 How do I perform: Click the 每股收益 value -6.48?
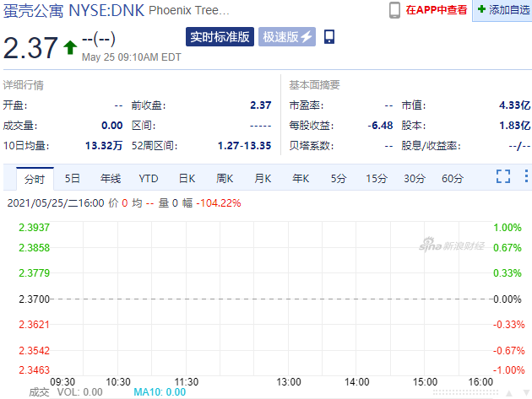[x=380, y=126]
